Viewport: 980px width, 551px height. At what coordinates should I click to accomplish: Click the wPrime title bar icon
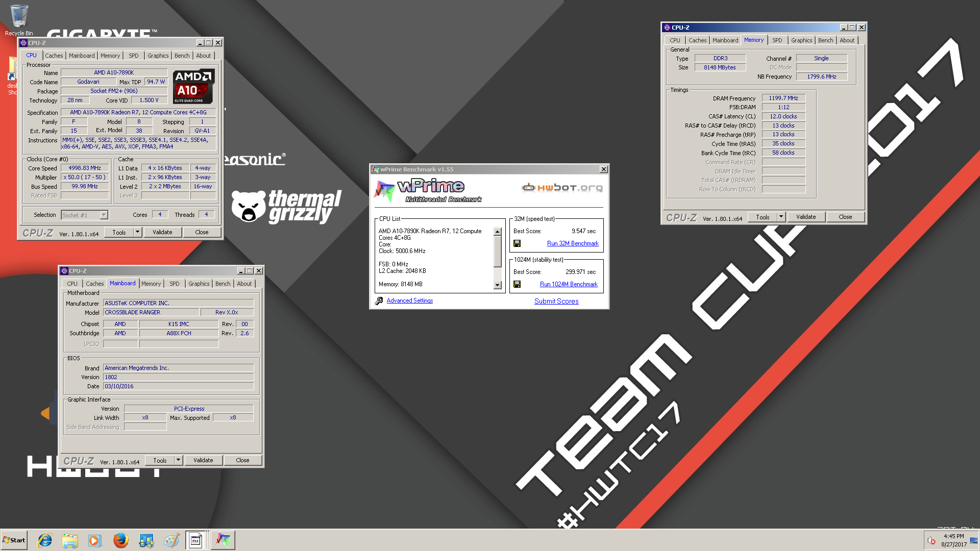(x=376, y=169)
